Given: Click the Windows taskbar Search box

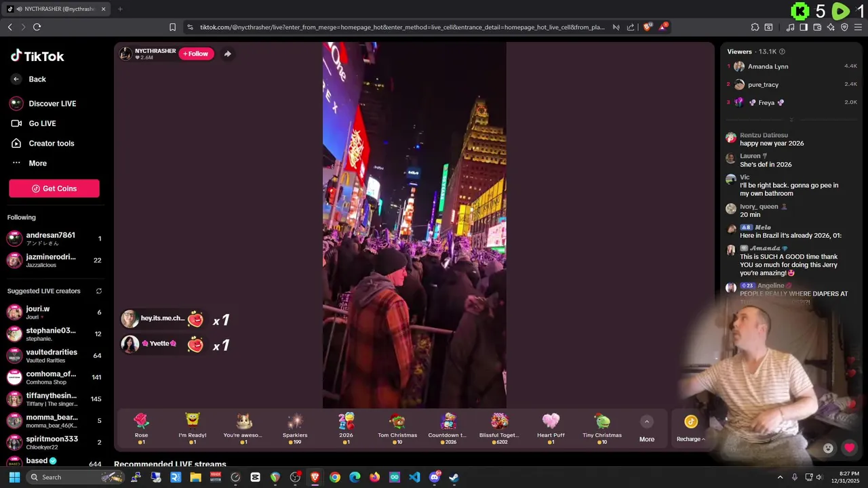Looking at the screenshot, I should point(76,477).
